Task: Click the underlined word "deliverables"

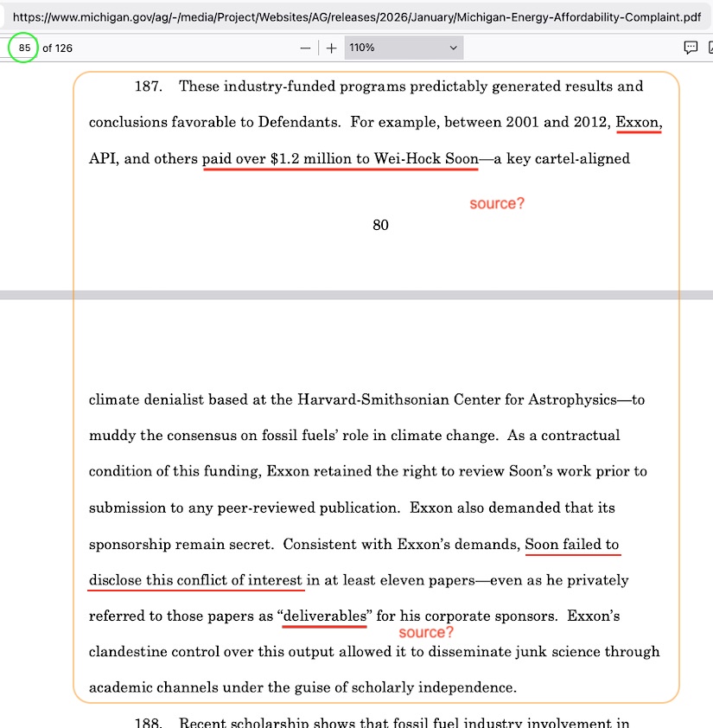Action: coord(325,616)
